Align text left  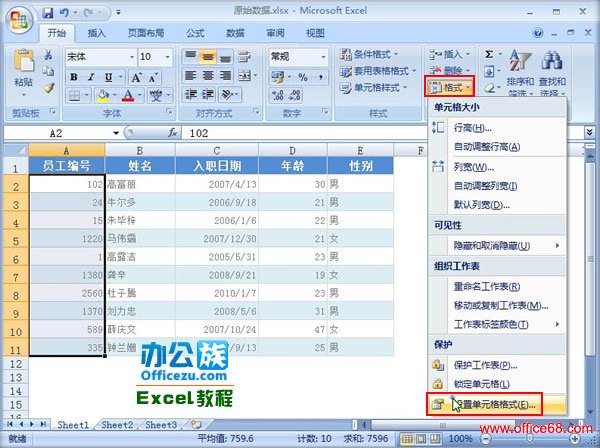point(190,76)
